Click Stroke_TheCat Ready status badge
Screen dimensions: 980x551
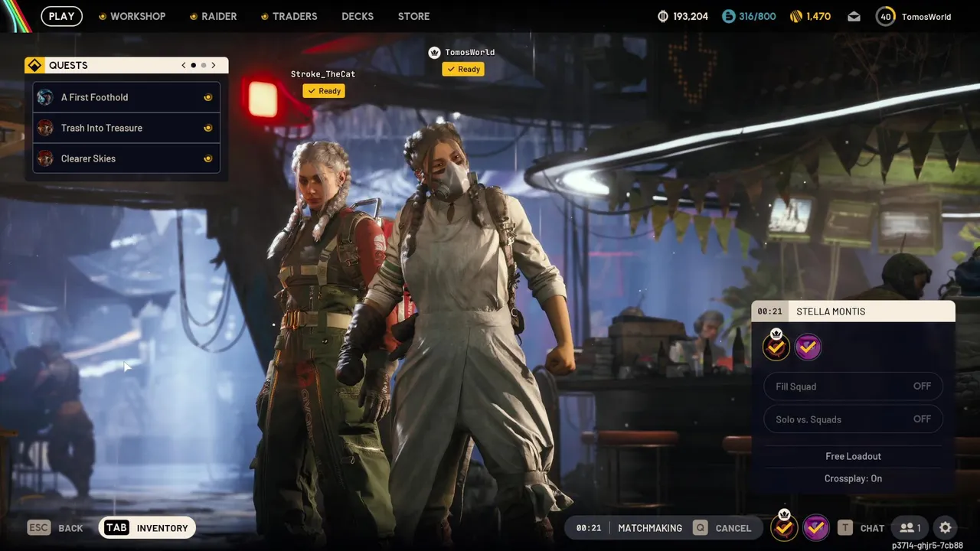[x=324, y=91]
